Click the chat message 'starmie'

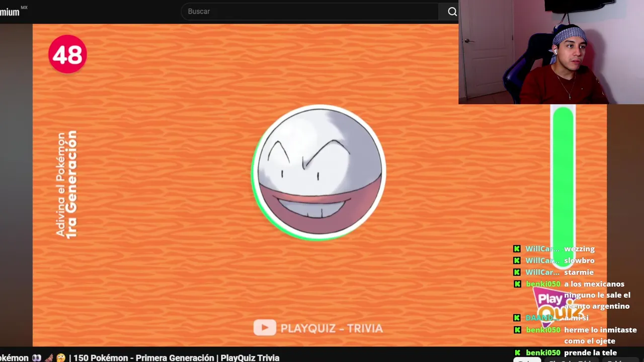coord(579,272)
